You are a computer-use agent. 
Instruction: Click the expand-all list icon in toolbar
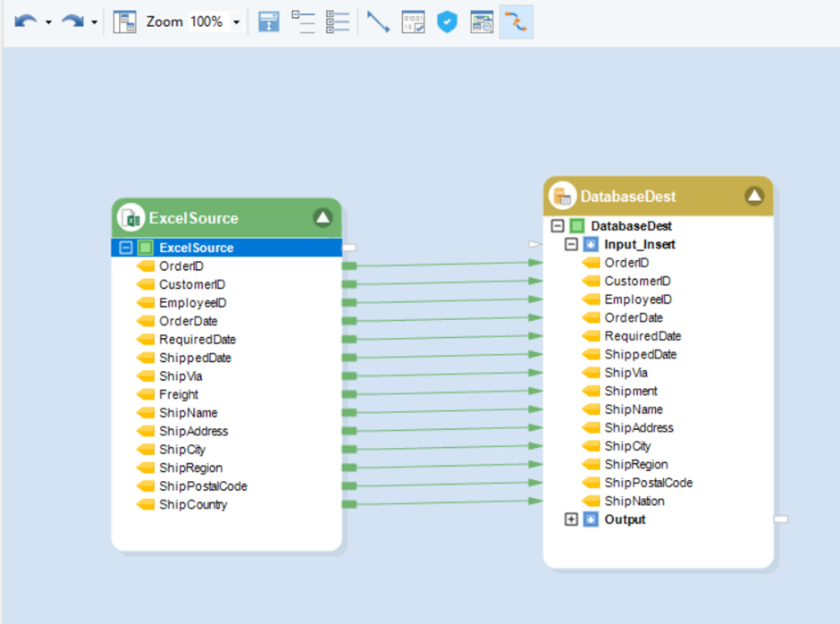coord(337,21)
